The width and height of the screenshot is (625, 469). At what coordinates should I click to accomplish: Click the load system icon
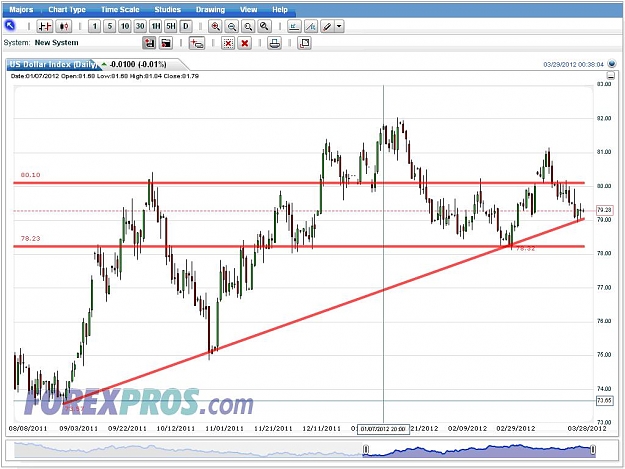coord(166,43)
